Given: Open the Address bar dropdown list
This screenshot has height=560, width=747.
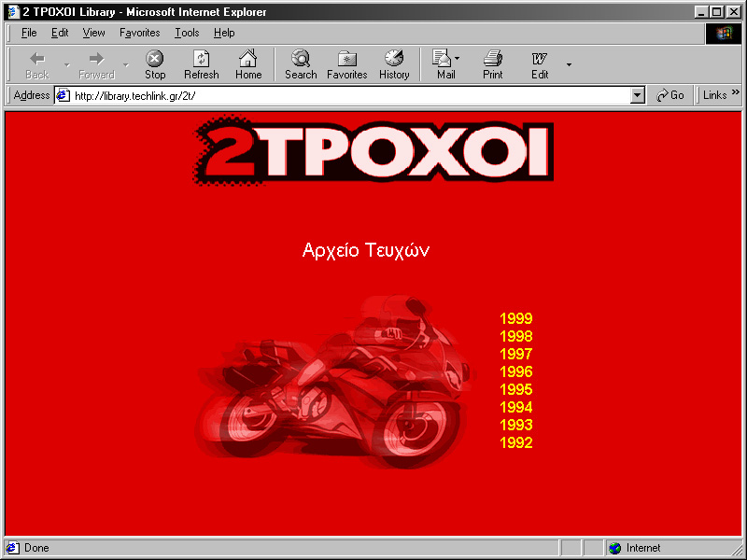Looking at the screenshot, I should click(638, 96).
